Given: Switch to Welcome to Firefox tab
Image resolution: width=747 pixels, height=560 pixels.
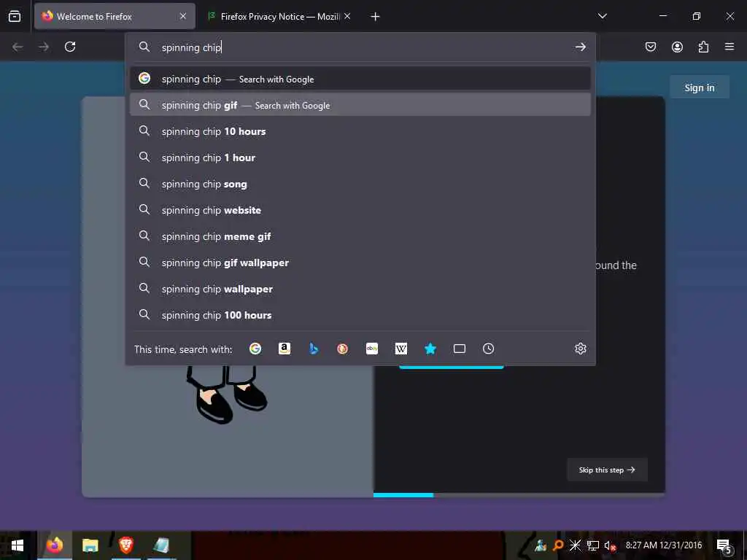Looking at the screenshot, I should [x=115, y=16].
